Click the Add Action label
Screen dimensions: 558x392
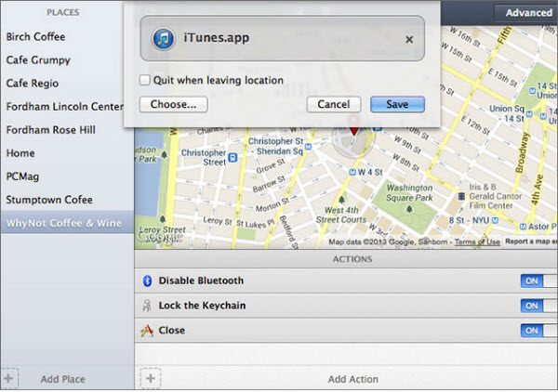(353, 379)
